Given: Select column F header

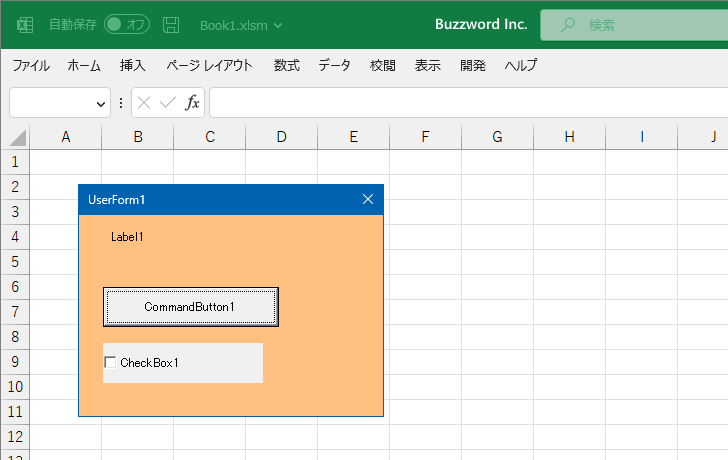Looking at the screenshot, I should point(426,137).
